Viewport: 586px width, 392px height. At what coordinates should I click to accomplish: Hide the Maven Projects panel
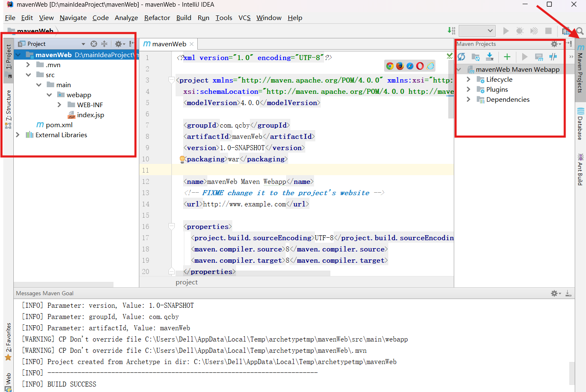pyautogui.click(x=569, y=43)
